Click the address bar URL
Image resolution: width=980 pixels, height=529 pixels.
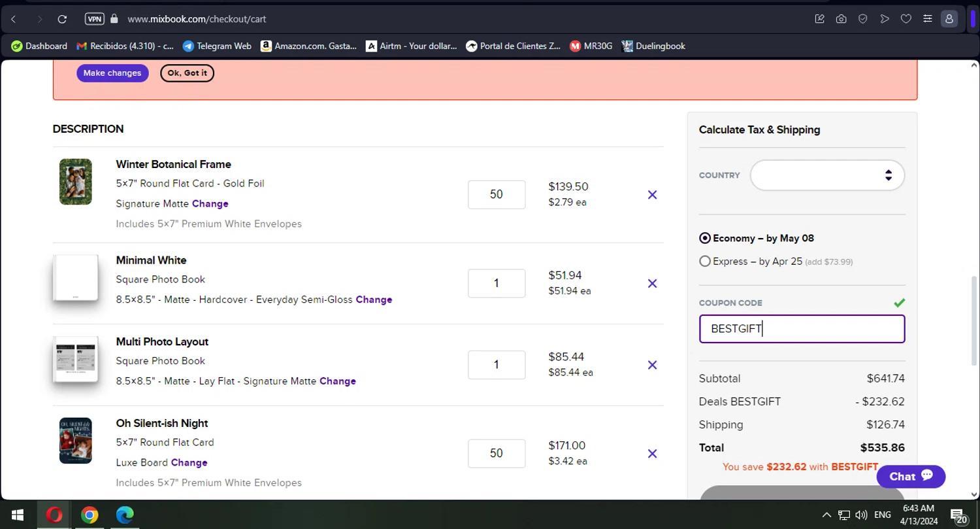pos(197,19)
